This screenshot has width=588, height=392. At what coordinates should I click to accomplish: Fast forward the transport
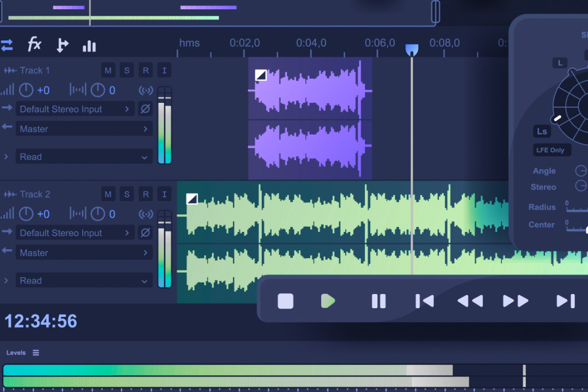515,301
